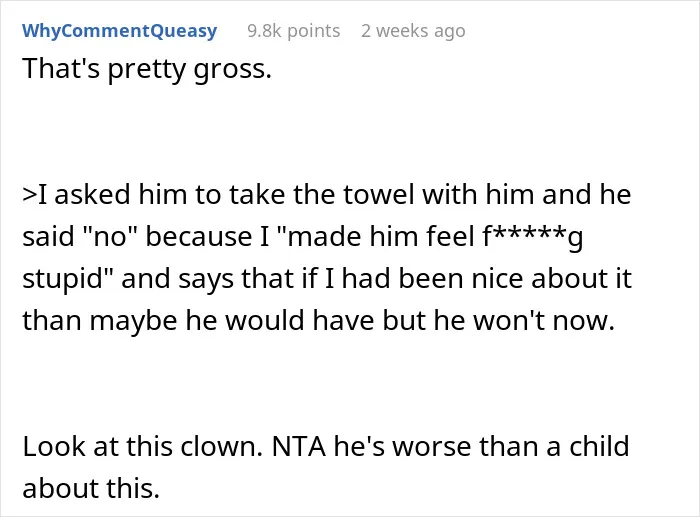
Task: Click the line starting "than maybe he would"
Action: click(319, 321)
